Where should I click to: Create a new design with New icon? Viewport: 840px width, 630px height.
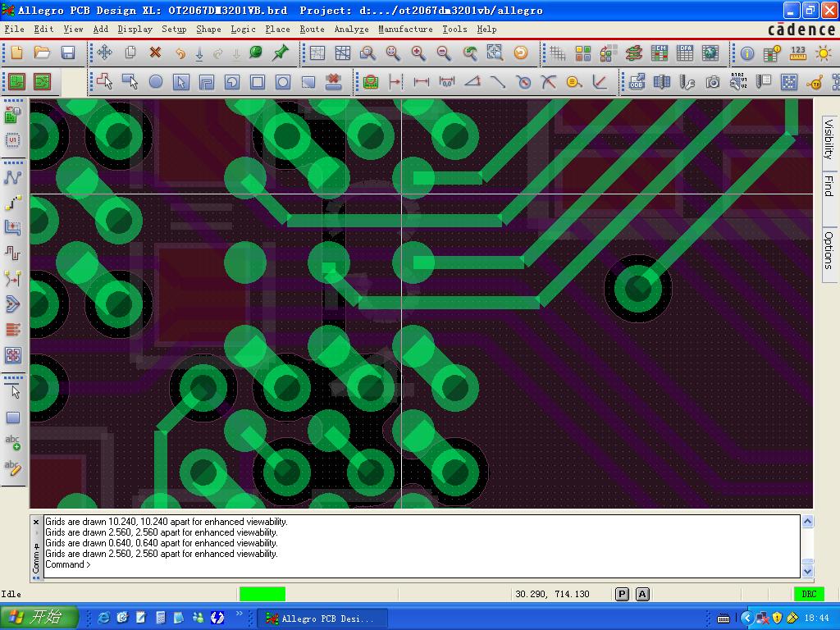tap(16, 52)
